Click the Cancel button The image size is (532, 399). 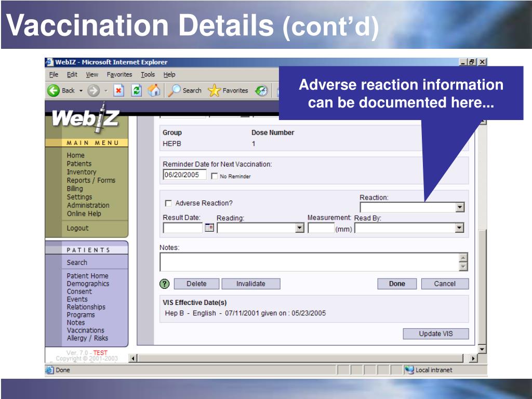[x=445, y=284]
